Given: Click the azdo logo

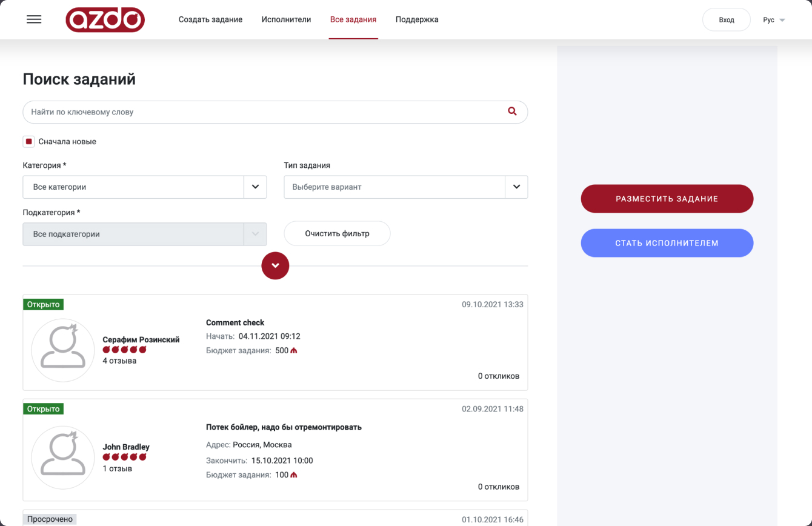Looking at the screenshot, I should 105,19.
